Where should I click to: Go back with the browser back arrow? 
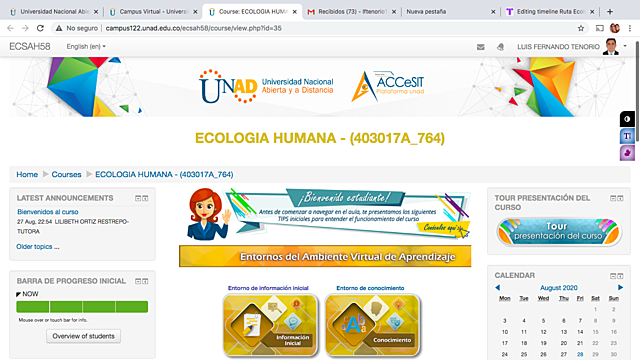11,28
